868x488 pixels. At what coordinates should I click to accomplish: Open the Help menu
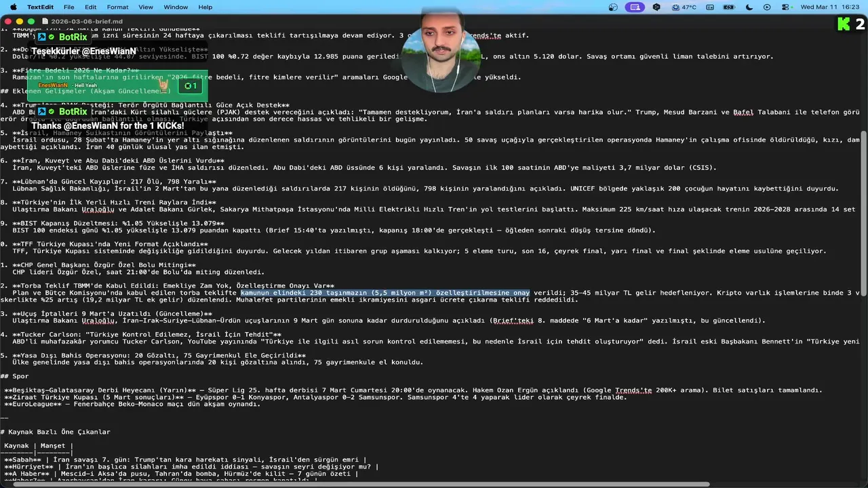tap(205, 7)
